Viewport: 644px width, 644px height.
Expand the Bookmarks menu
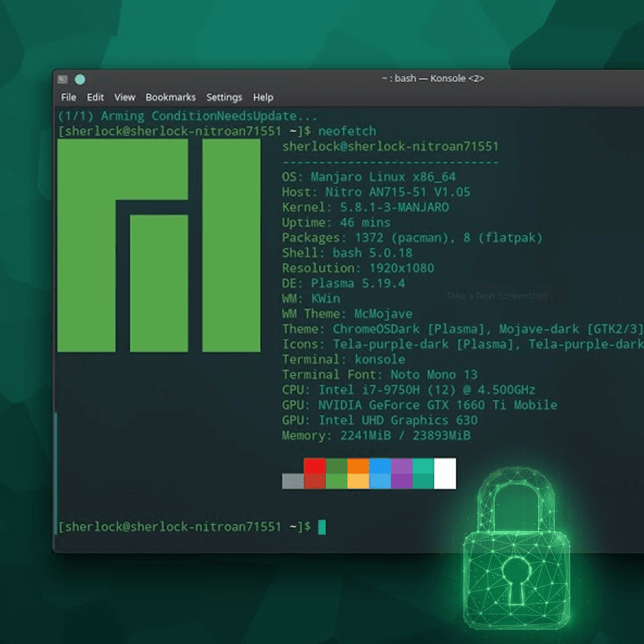170,97
